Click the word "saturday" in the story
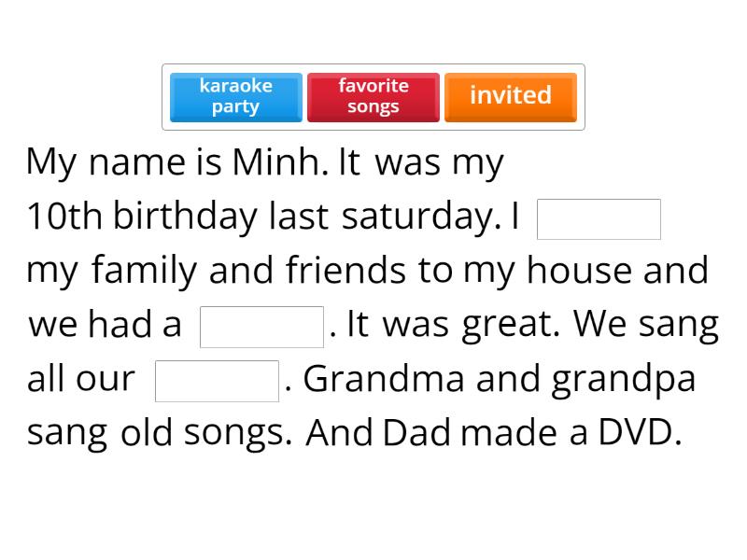The height and width of the screenshot is (560, 747). click(416, 217)
